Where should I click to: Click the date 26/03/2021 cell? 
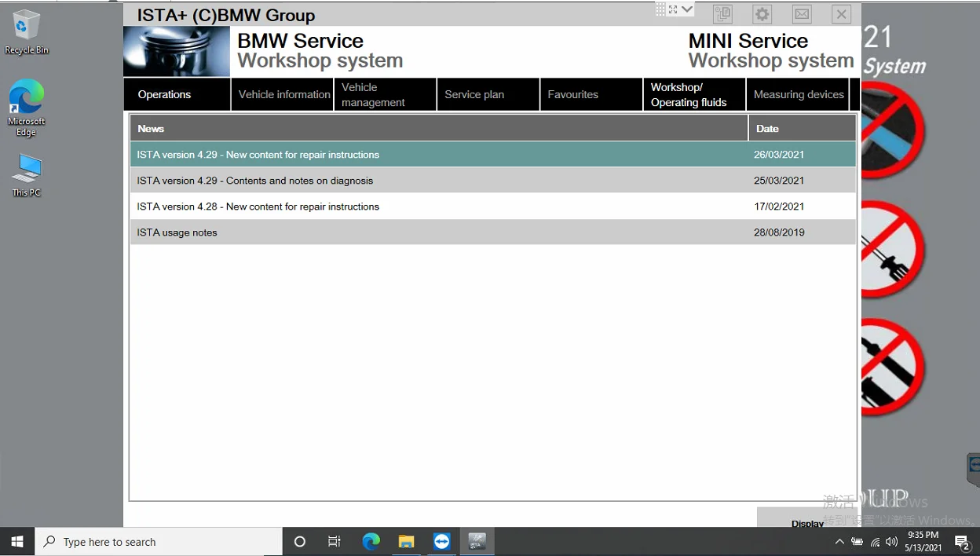[779, 155]
